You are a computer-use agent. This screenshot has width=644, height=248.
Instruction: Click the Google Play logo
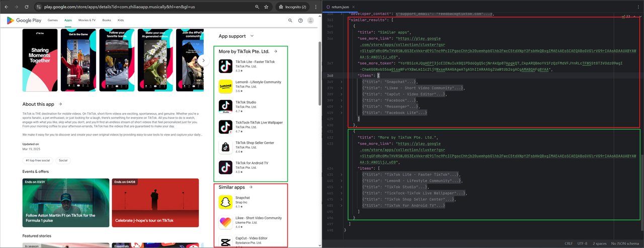[x=24, y=20]
